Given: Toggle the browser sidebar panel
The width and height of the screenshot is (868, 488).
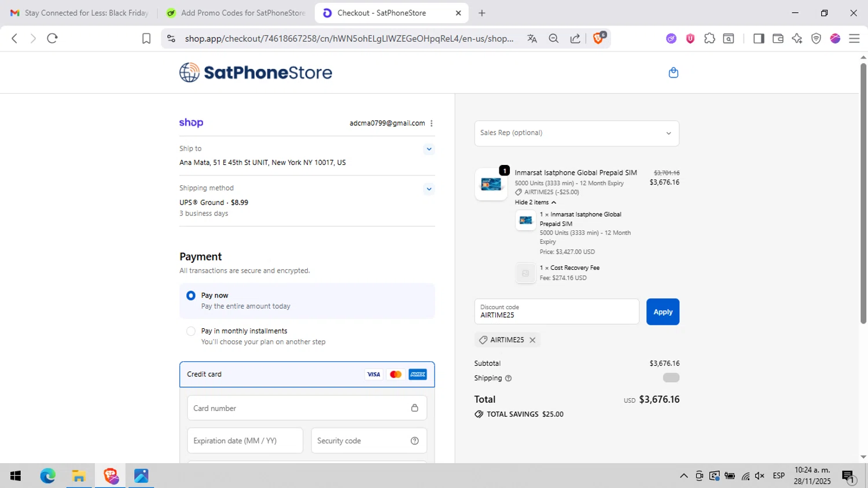Looking at the screenshot, I should point(759,38).
